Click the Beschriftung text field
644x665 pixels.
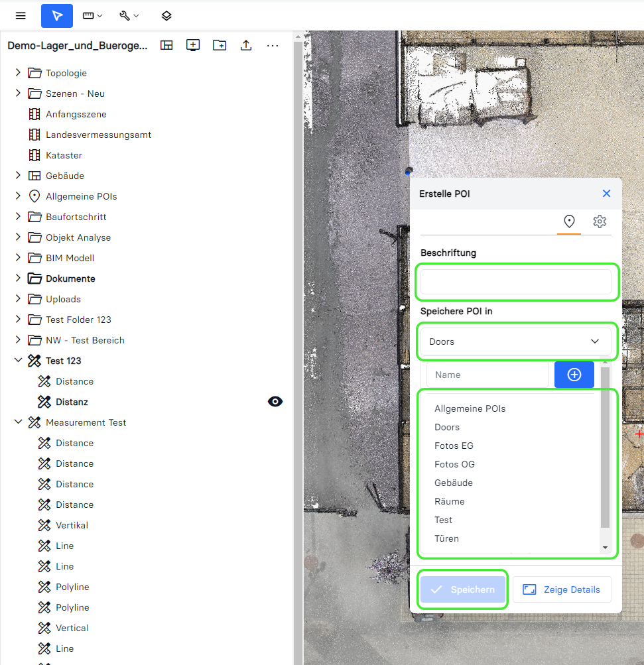[x=515, y=282]
